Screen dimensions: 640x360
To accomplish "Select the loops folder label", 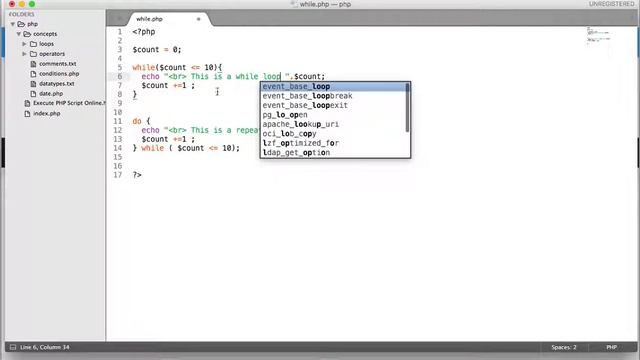I will [47, 44].
